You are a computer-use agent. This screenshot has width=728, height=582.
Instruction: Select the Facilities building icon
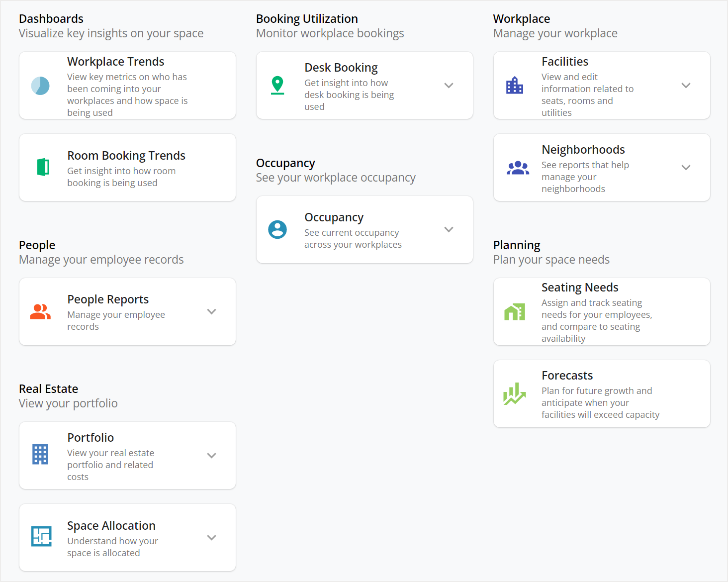tap(515, 85)
